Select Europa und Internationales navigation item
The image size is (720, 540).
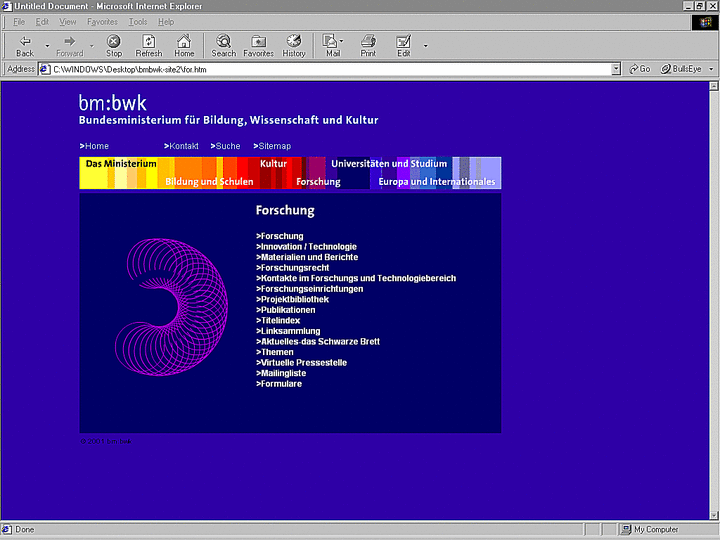pos(437,182)
